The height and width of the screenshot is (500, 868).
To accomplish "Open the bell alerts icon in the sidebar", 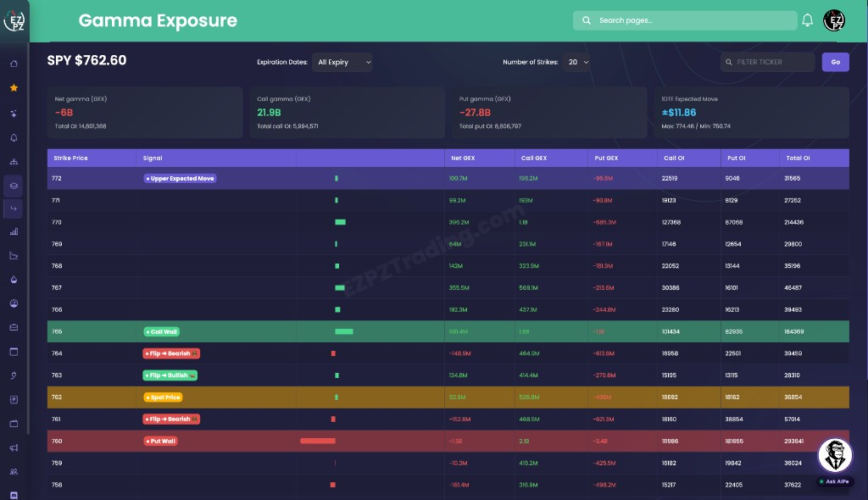I will [14, 137].
